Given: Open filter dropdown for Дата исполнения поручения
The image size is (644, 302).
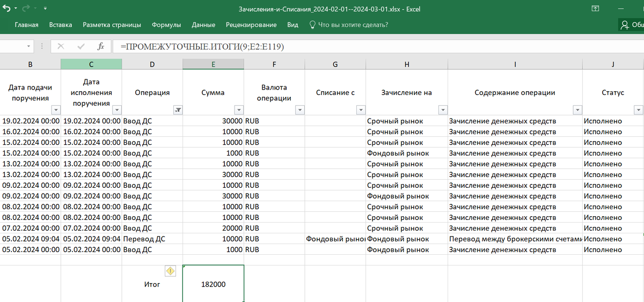Looking at the screenshot, I should (x=118, y=110).
